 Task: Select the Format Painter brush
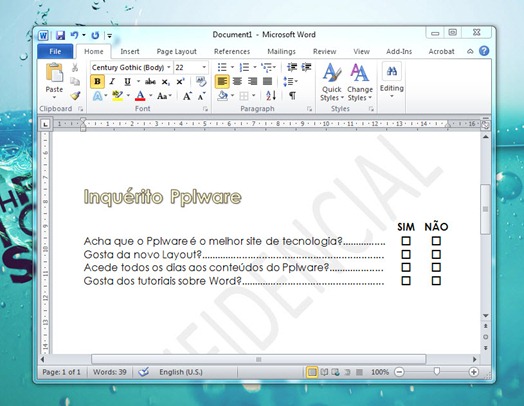point(75,96)
